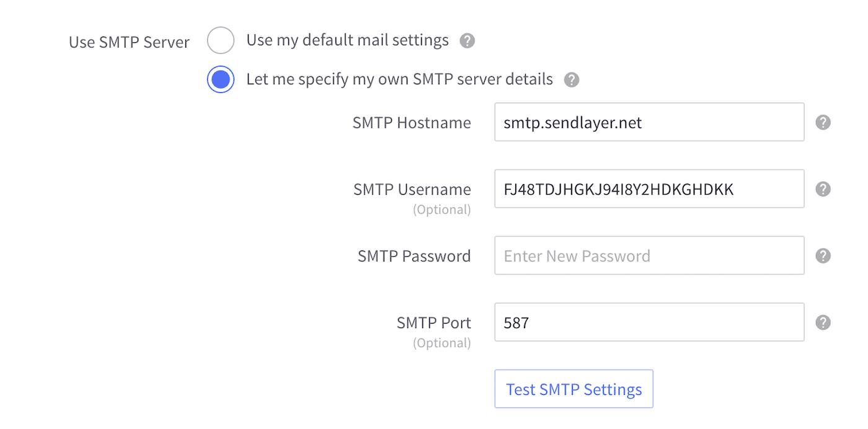
Task: Click '(Optional)' text under SMTP Username
Action: [x=442, y=210]
